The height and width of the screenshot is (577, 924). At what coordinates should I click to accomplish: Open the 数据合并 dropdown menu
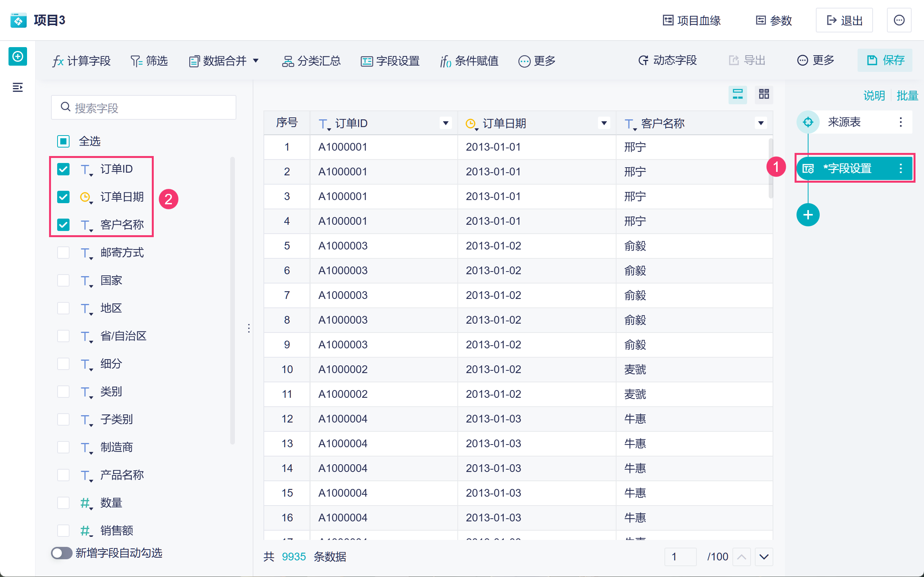tap(224, 61)
